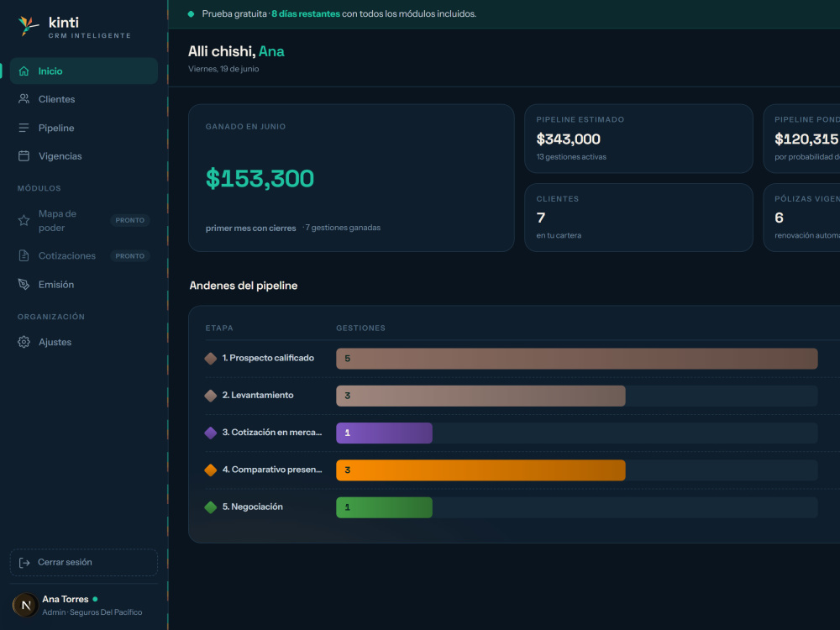Image resolution: width=840 pixels, height=630 pixels.
Task: Click the diamond marker beside Levantamiento
Action: coord(211,396)
